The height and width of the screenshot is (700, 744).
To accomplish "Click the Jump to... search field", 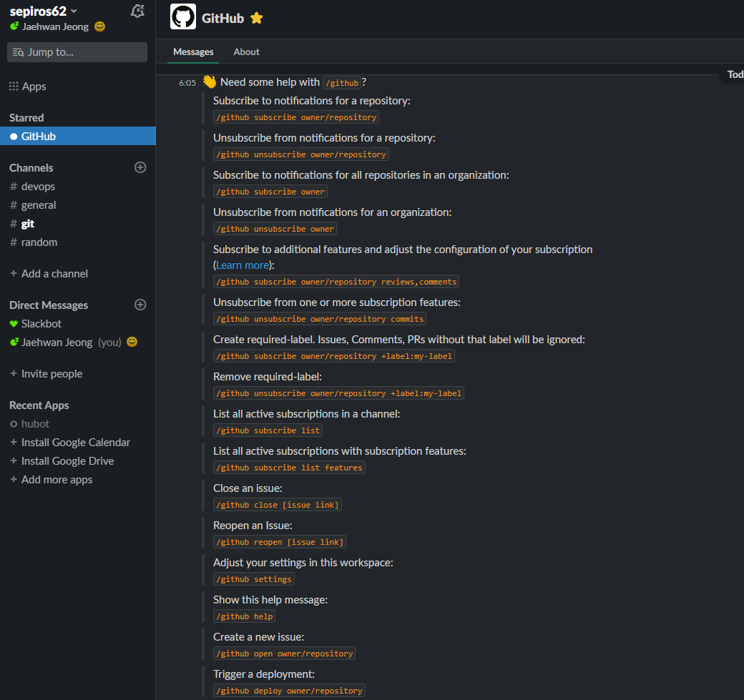I will pos(77,52).
